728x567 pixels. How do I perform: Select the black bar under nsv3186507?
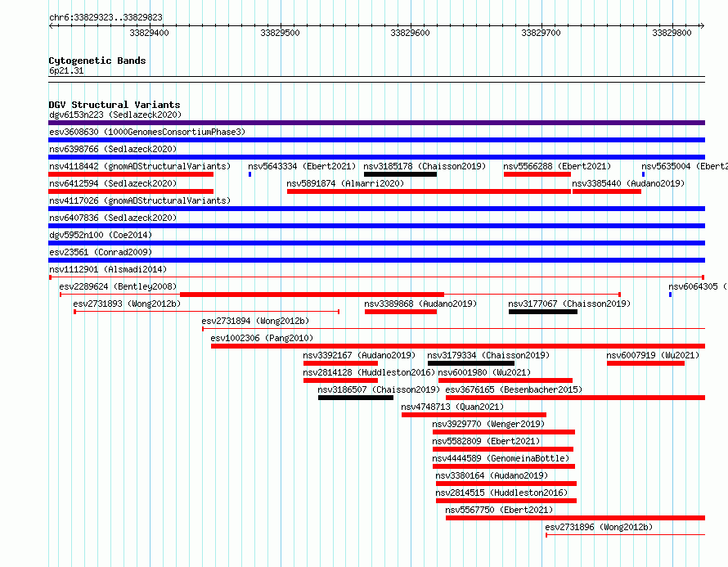pyautogui.click(x=356, y=398)
